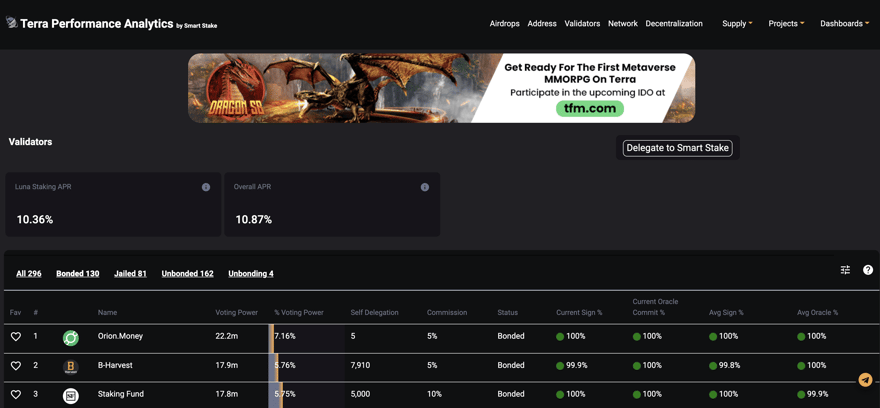
Task: Click the Staking Fund validator logo
Action: [71, 396]
